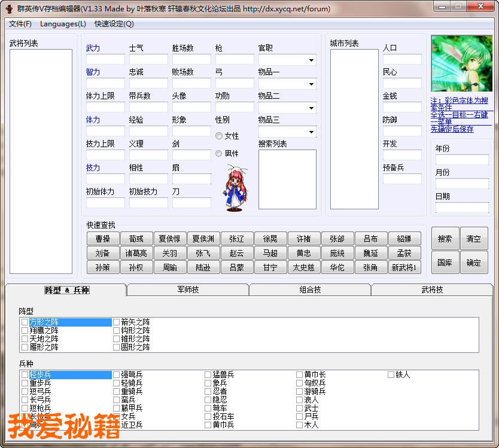Viewport: 499px width, 448px height.
Task: Click the 国库 button
Action: (445, 263)
